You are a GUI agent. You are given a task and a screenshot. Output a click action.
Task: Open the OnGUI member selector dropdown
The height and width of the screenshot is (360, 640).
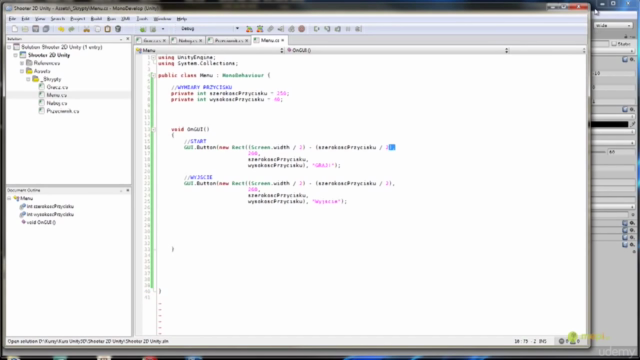[x=398, y=50]
